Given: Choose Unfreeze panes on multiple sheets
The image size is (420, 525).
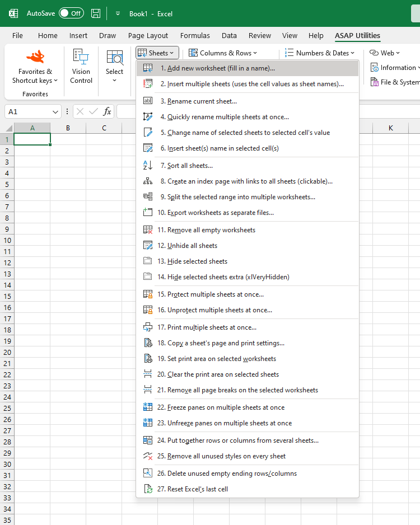Looking at the screenshot, I should (x=248, y=423).
